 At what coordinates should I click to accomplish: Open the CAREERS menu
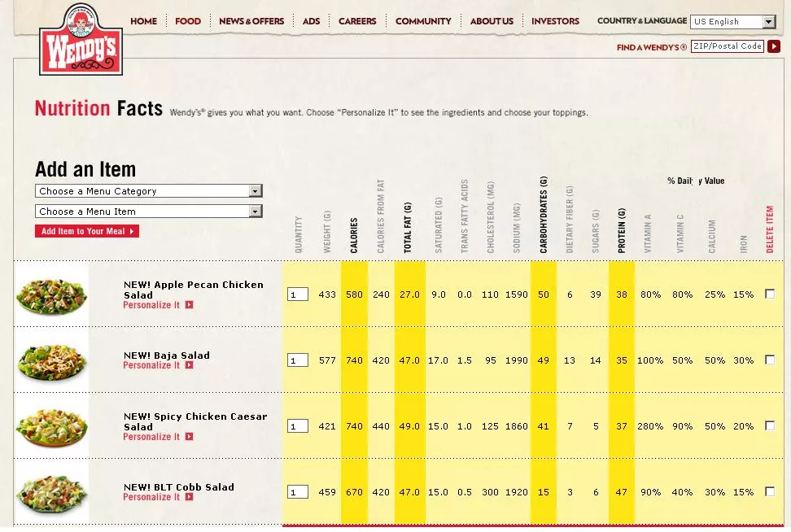point(357,21)
